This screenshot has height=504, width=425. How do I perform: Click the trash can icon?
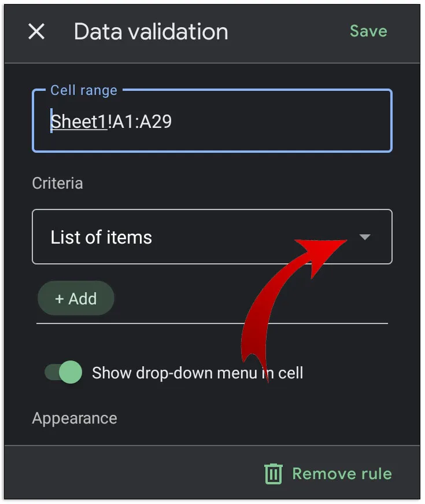pyautogui.click(x=273, y=474)
